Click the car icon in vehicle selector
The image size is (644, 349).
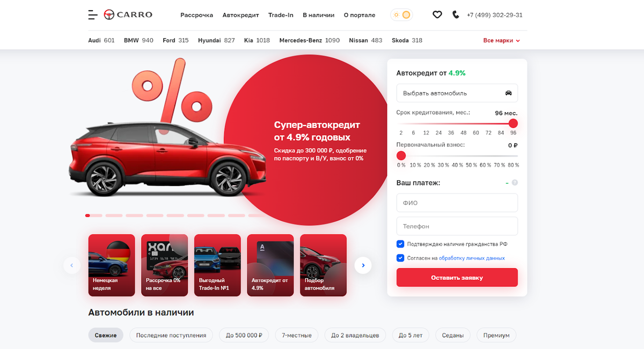tap(508, 93)
